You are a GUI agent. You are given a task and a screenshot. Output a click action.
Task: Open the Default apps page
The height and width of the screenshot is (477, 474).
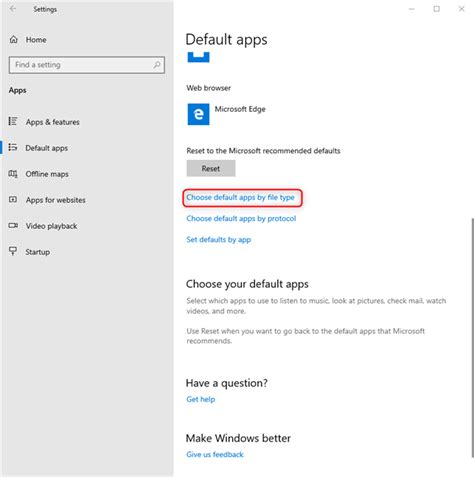(47, 148)
